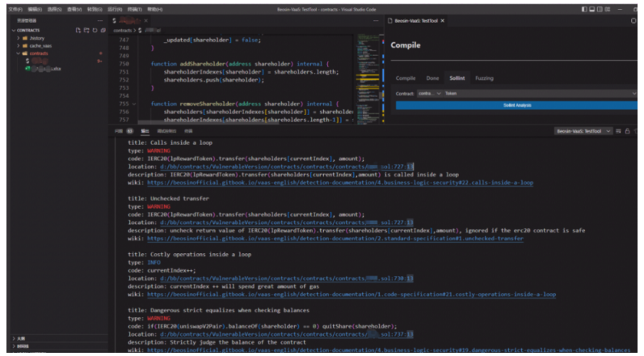The height and width of the screenshot is (356, 644).
Task: Switch to the Compile tab
Action: click(406, 78)
